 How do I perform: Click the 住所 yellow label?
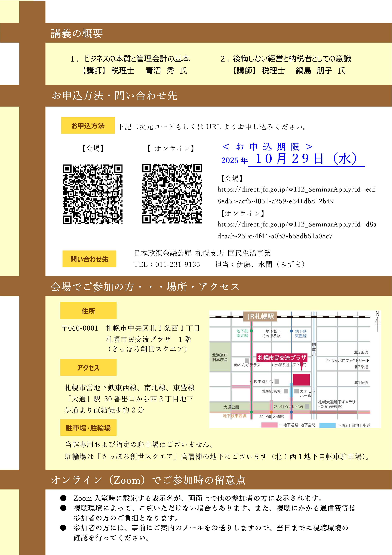pyautogui.click(x=88, y=311)
